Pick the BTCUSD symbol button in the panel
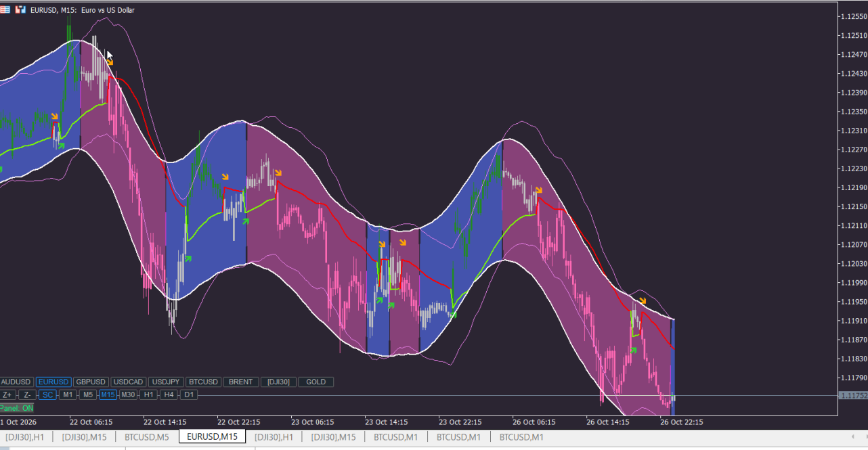The image size is (868, 450). click(203, 382)
